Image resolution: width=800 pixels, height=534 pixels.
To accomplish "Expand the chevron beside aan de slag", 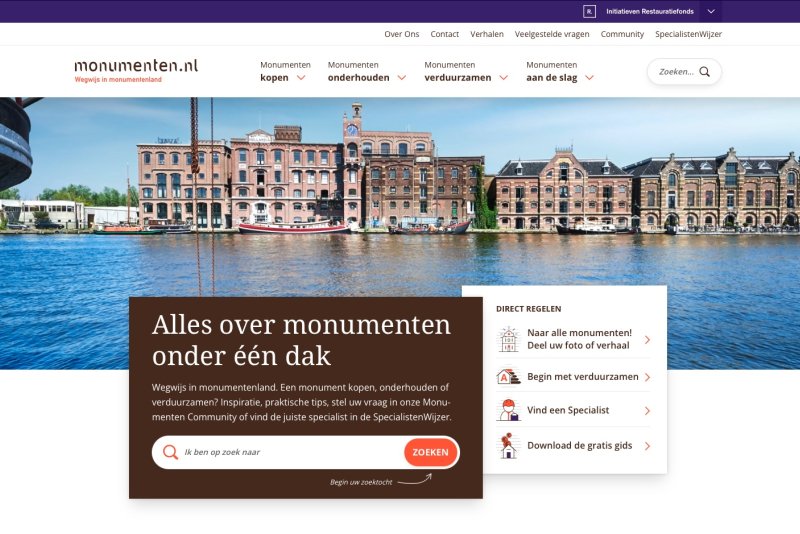I will click(x=589, y=78).
